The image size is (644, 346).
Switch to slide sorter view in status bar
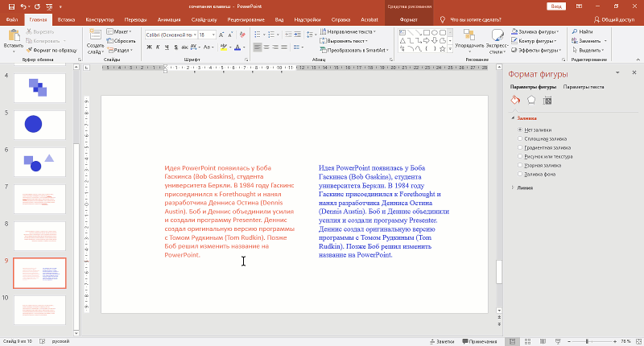pyautogui.click(x=528, y=341)
